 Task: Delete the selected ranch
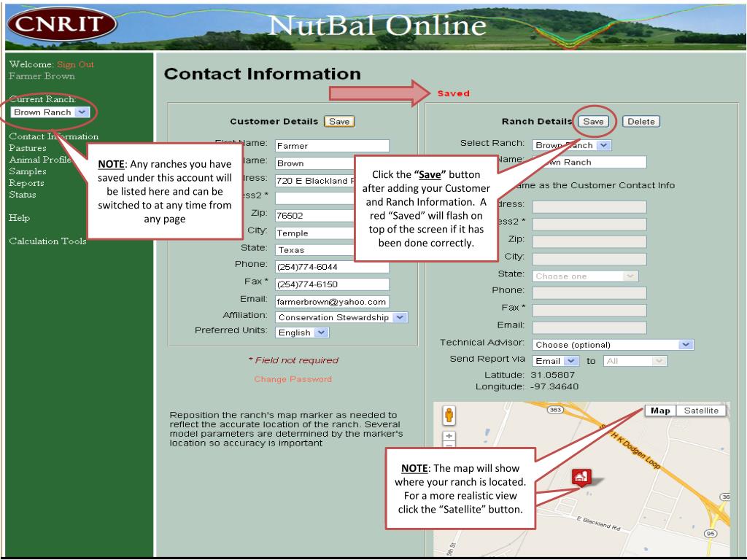(640, 122)
